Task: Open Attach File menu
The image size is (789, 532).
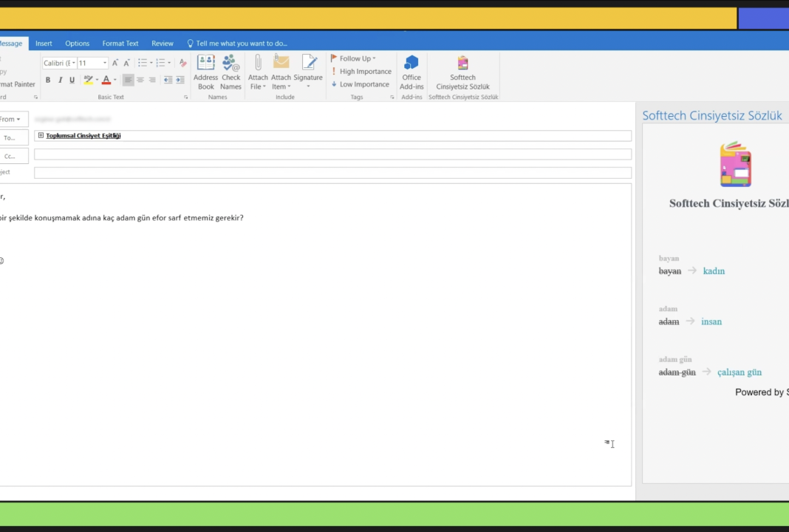Action: point(258,72)
